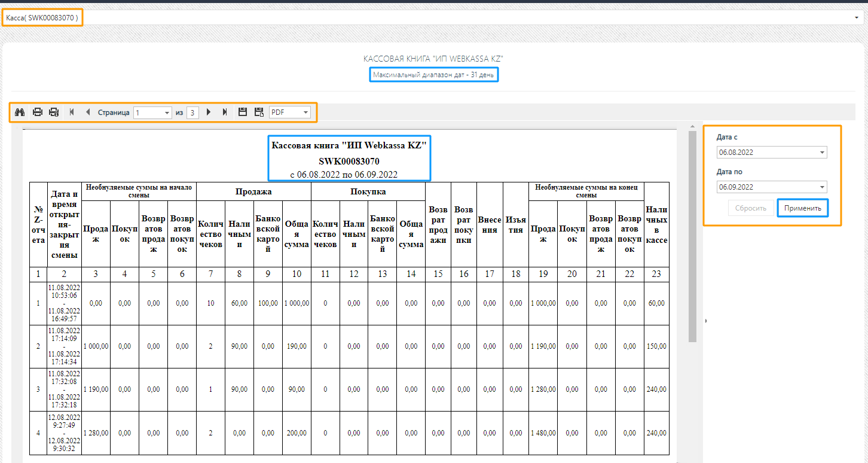Click the Применить button
868x463 pixels.
803,208
